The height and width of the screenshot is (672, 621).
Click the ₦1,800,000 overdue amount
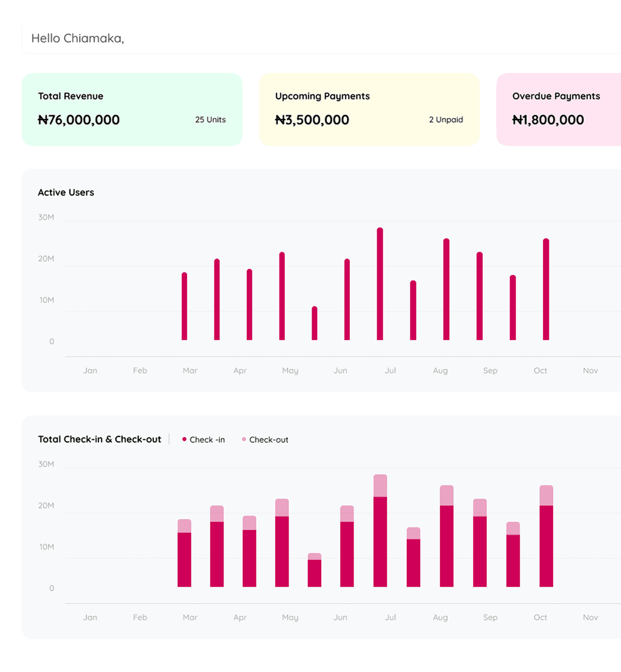pos(548,120)
